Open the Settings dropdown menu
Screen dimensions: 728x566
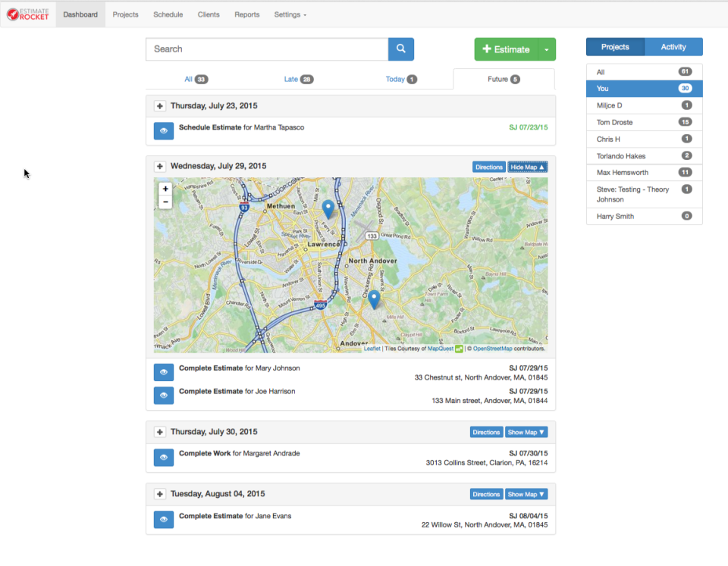click(x=290, y=14)
